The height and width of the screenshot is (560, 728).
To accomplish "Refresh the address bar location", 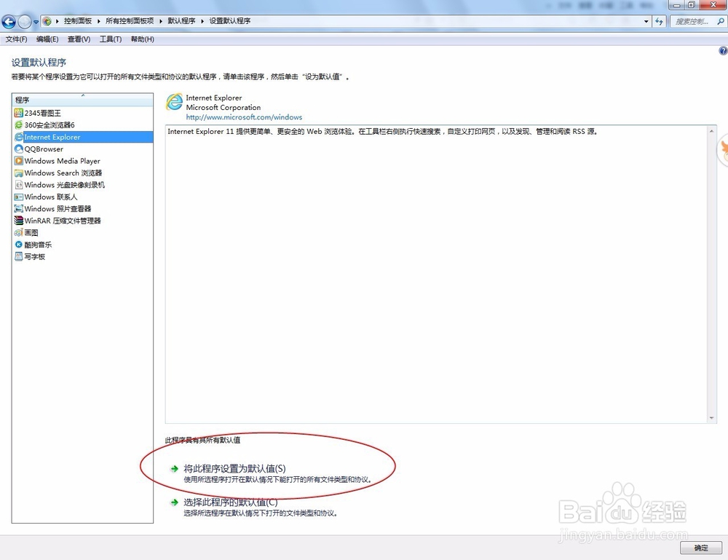I will click(660, 21).
